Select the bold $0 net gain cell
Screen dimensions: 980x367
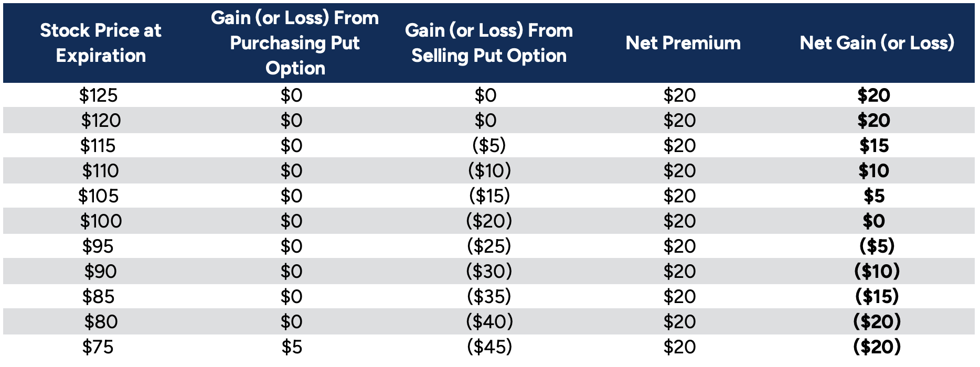(874, 221)
